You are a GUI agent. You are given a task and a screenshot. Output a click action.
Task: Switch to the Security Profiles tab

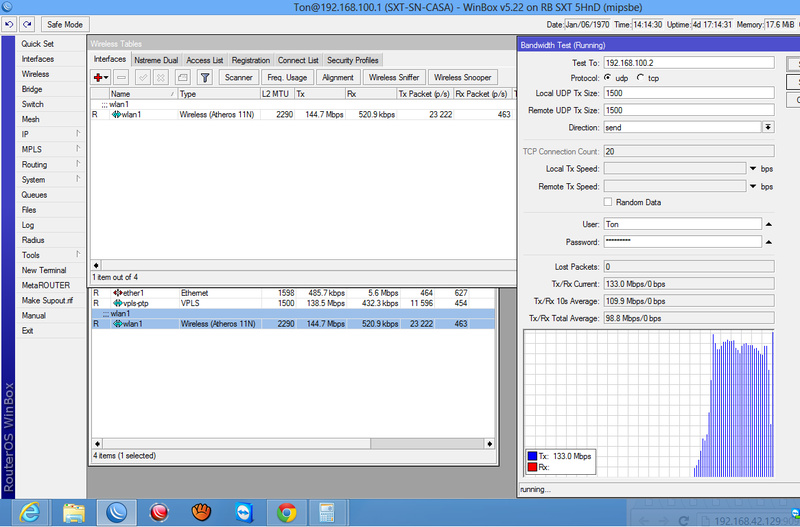(353, 60)
